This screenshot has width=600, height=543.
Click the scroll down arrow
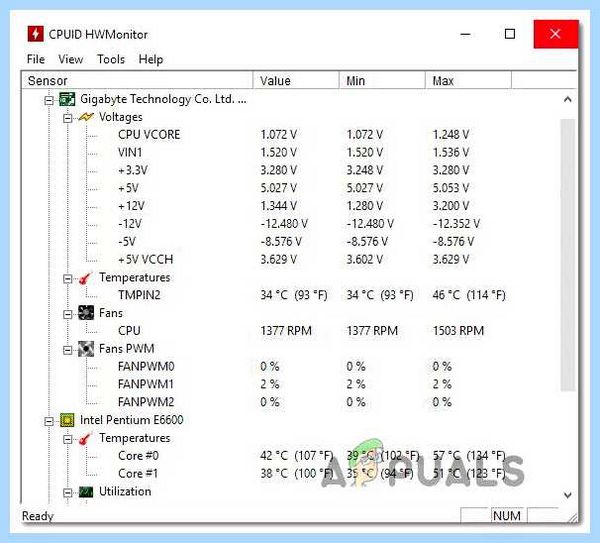click(x=568, y=495)
